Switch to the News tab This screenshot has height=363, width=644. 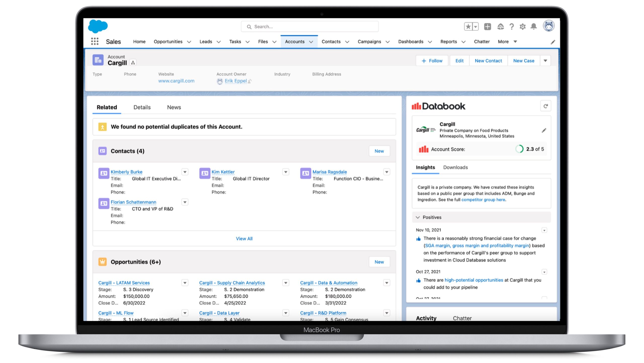click(x=174, y=107)
